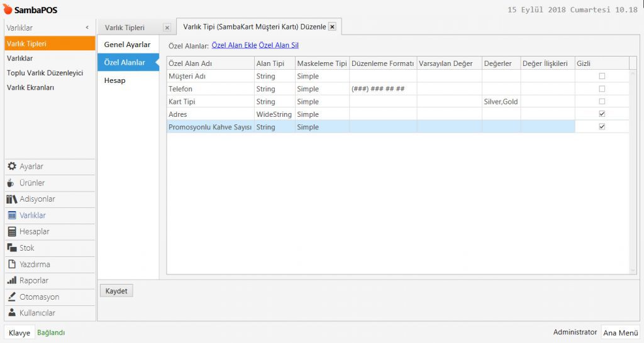
Task: Select the Hesaplar calculator icon
Action: pyautogui.click(x=12, y=232)
